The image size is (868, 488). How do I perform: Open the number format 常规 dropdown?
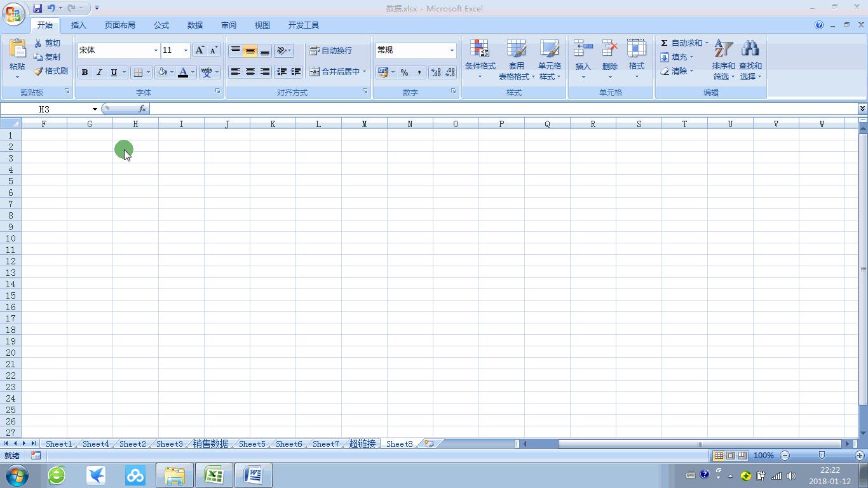point(451,50)
